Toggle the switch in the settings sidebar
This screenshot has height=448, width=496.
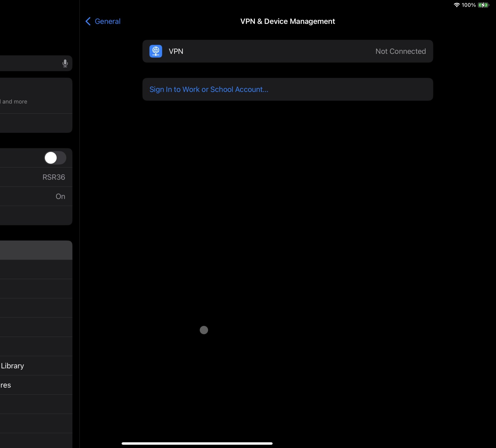(55, 158)
